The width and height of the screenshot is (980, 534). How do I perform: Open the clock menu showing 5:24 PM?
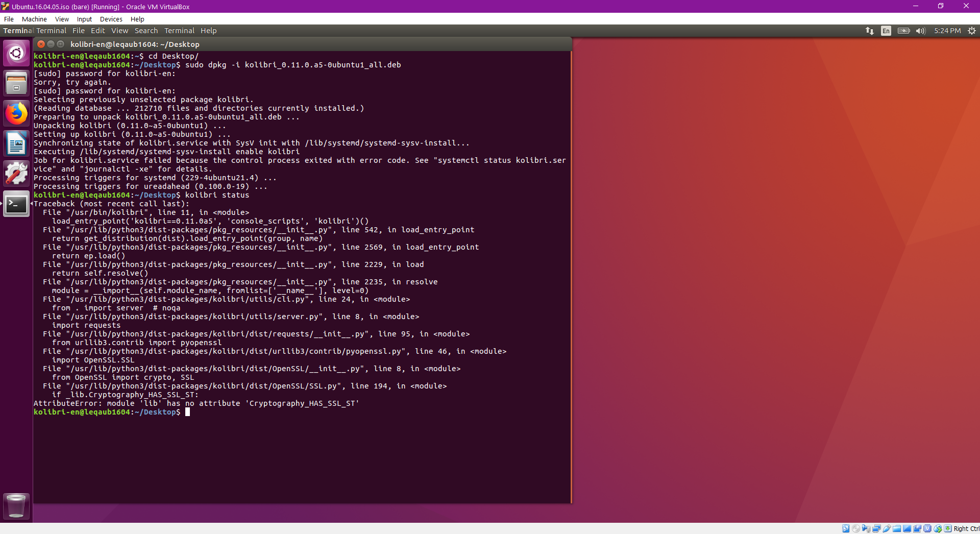point(947,31)
